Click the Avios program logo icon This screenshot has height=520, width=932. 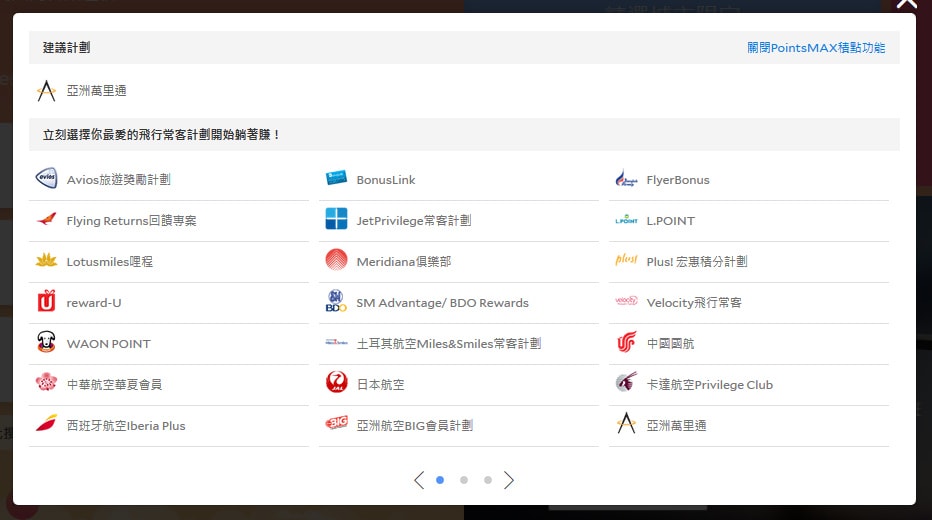tap(46, 178)
